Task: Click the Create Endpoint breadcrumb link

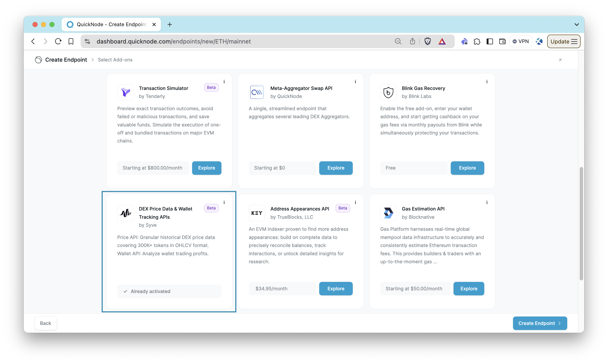Action: (x=66, y=60)
